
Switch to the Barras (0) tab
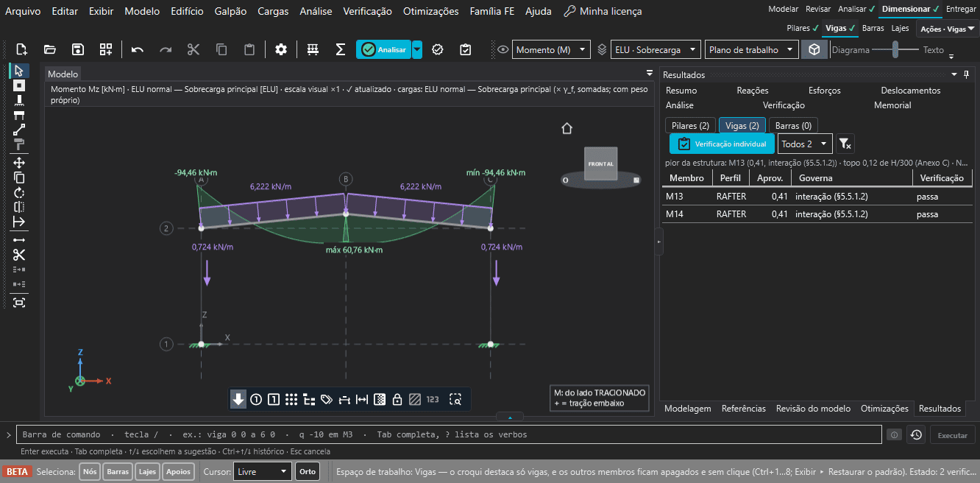[793, 126]
